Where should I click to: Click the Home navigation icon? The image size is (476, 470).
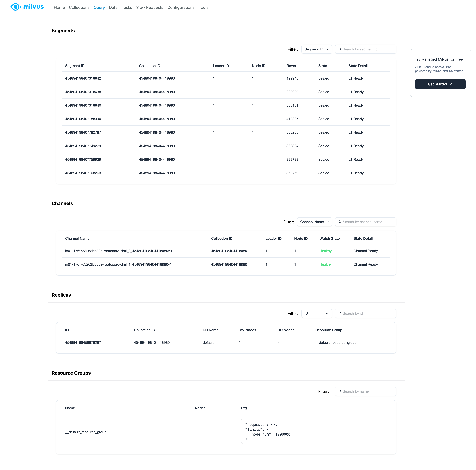click(59, 7)
